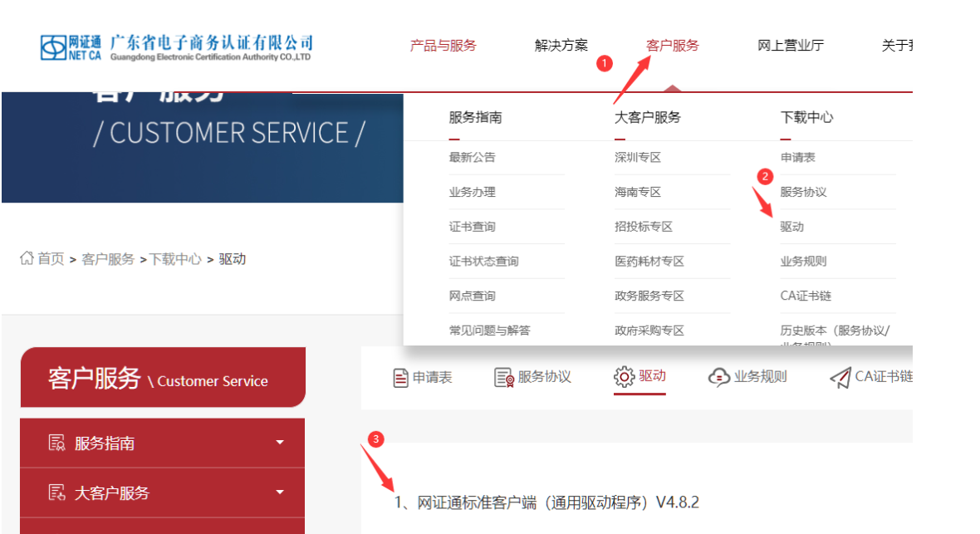The image size is (980, 534).
Task: Open the 产品与服务 navigation menu
Action: pos(443,46)
